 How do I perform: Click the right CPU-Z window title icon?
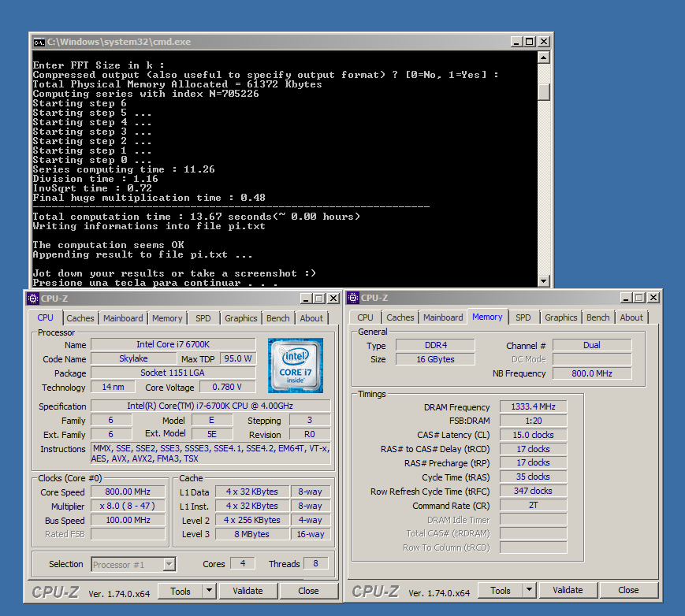tap(353, 298)
